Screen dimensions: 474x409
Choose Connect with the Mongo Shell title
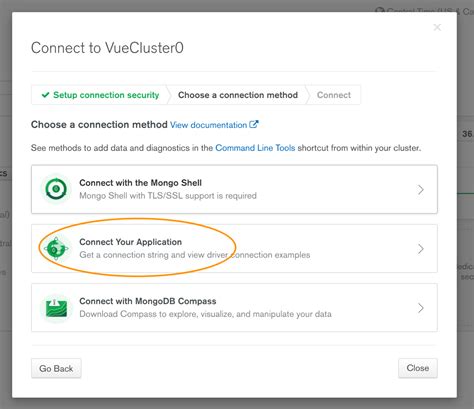tap(140, 183)
